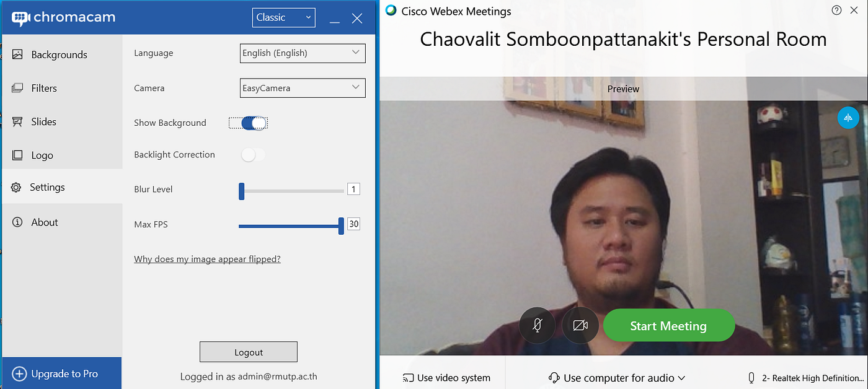The height and width of the screenshot is (389, 868).
Task: Click the Max FPS value box showing 30
Action: click(x=353, y=224)
